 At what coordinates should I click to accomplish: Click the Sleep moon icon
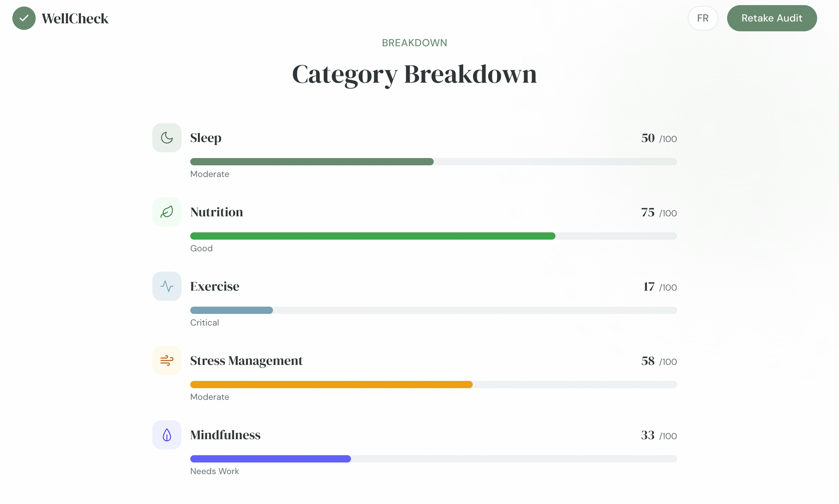pos(167,138)
